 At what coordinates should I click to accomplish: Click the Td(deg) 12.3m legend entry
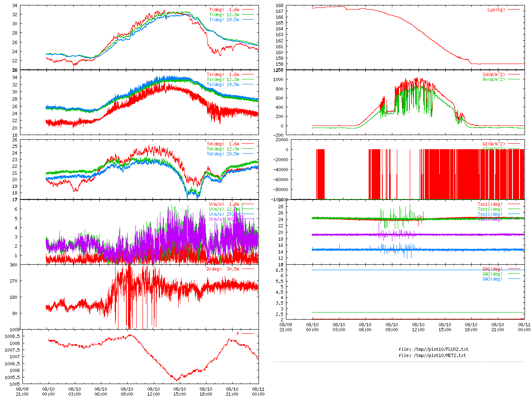pyautogui.click(x=223, y=149)
